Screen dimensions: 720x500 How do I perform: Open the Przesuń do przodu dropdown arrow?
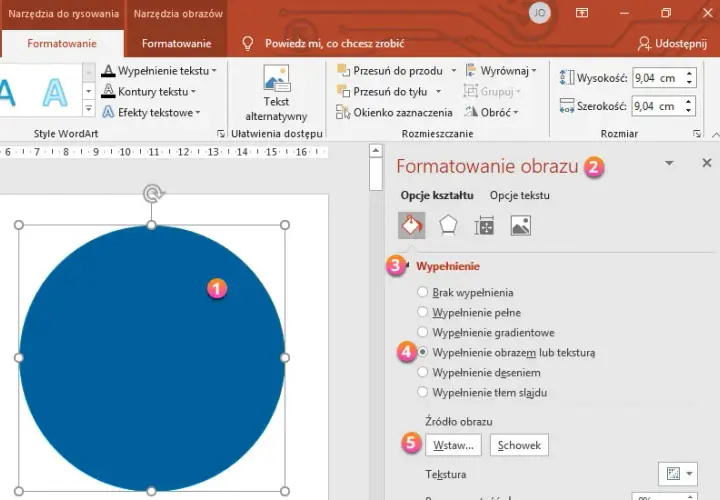pyautogui.click(x=453, y=71)
